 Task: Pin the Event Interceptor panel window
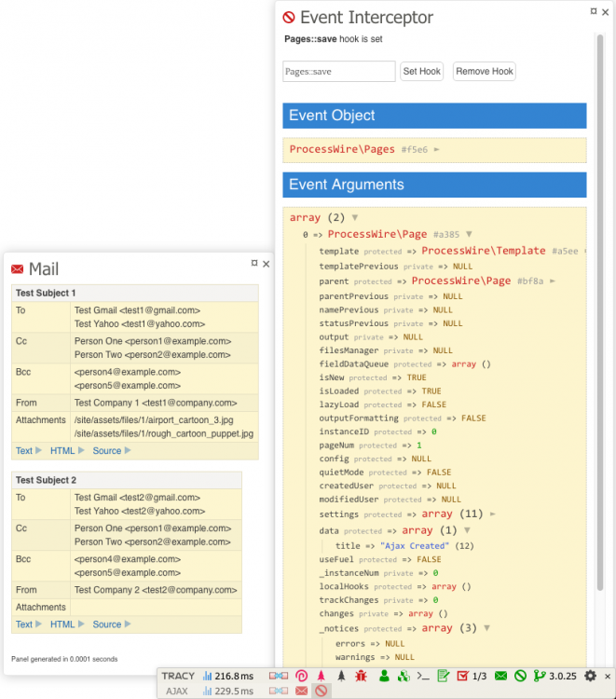coord(594,11)
